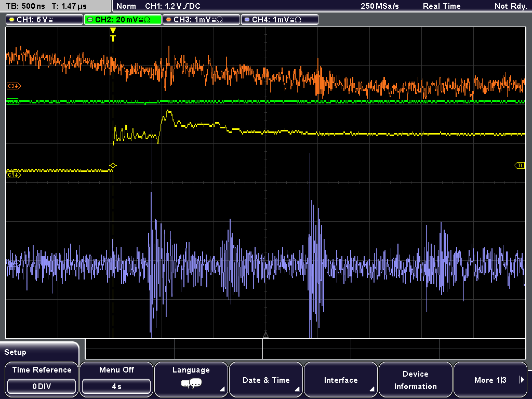This screenshot has height=399, width=532.
Task: Click the green C2 ground level marker
Action: (x=14, y=101)
